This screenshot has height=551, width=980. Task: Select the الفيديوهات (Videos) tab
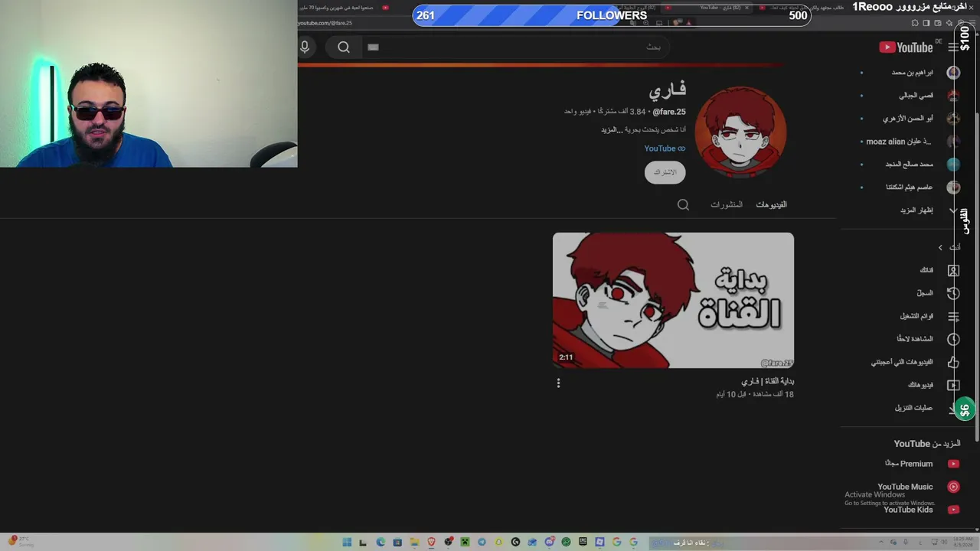point(772,204)
